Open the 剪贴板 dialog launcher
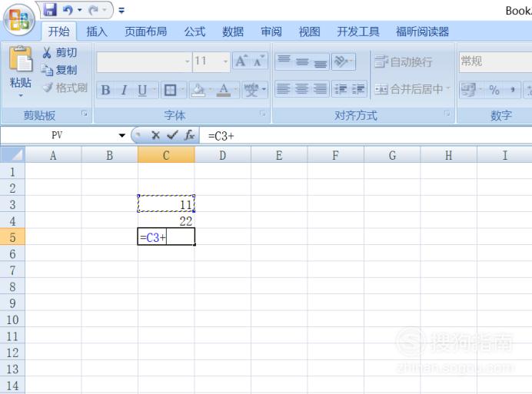 (x=84, y=114)
